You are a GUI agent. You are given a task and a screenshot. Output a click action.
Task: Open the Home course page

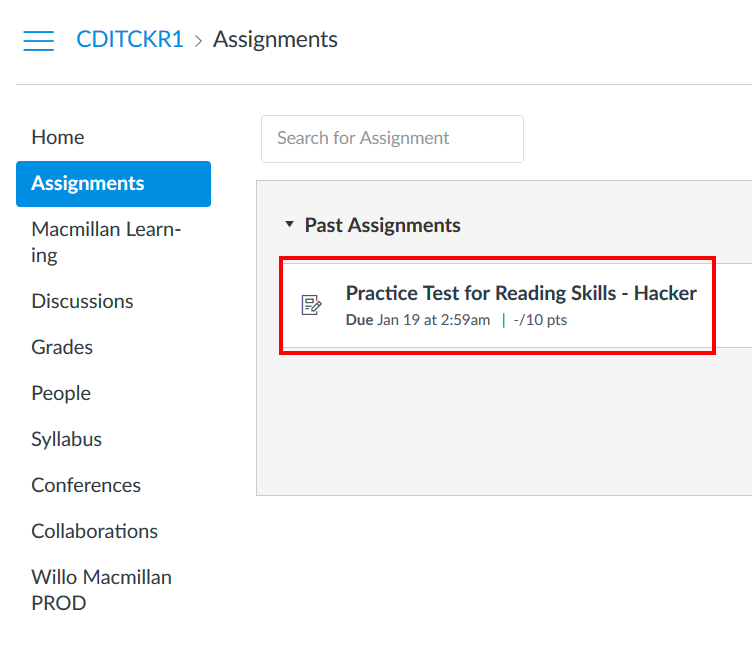tap(57, 137)
